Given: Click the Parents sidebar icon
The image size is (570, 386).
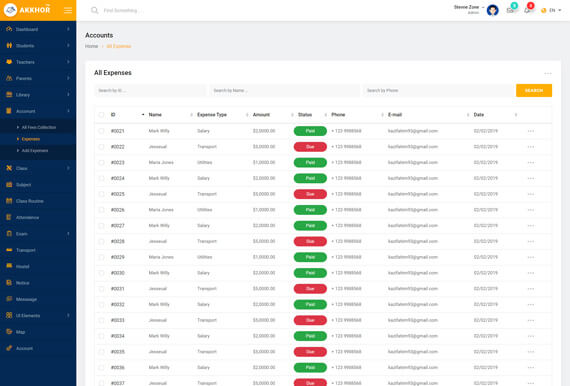Looking at the screenshot, I should click(x=9, y=78).
